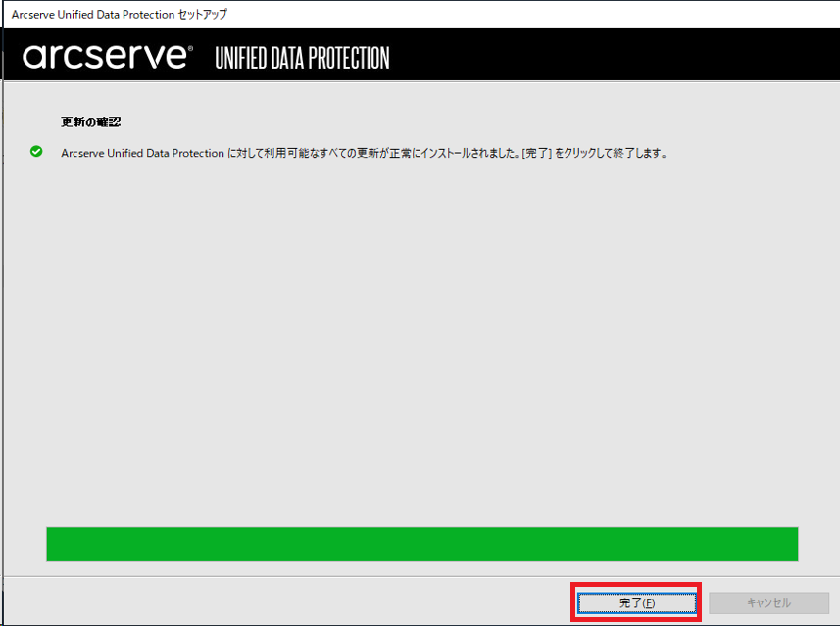
Task: Click the green success checkmark icon
Action: (x=36, y=152)
